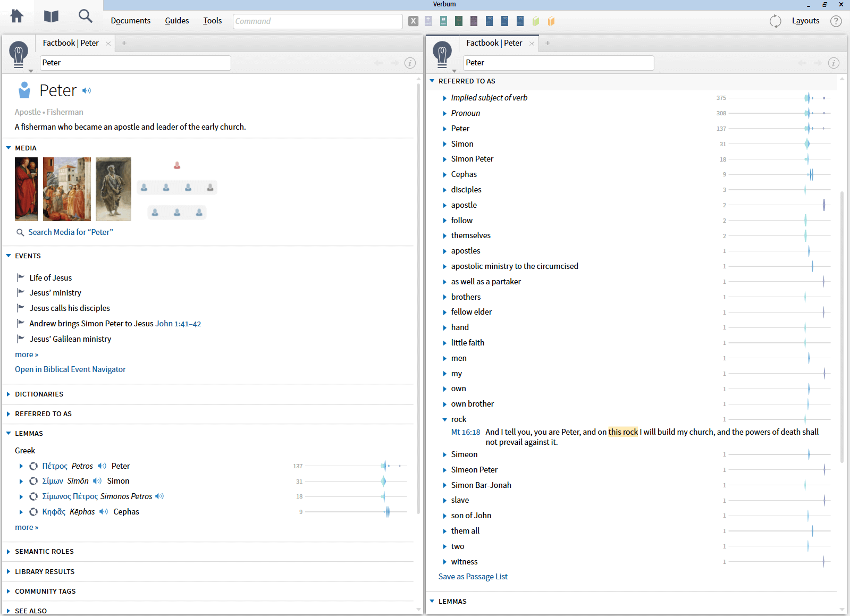Collapse the rock entry in Referred To As
Screen dimensions: 850x616
point(445,420)
